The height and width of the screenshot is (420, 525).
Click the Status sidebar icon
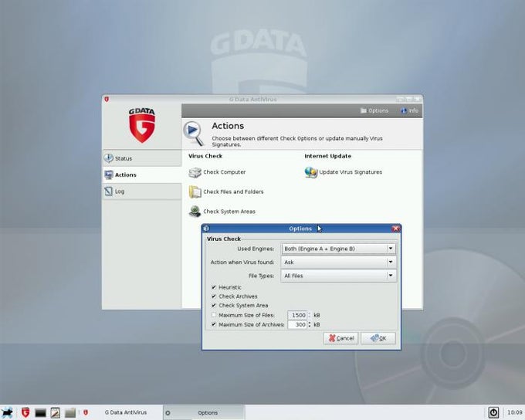[109, 158]
